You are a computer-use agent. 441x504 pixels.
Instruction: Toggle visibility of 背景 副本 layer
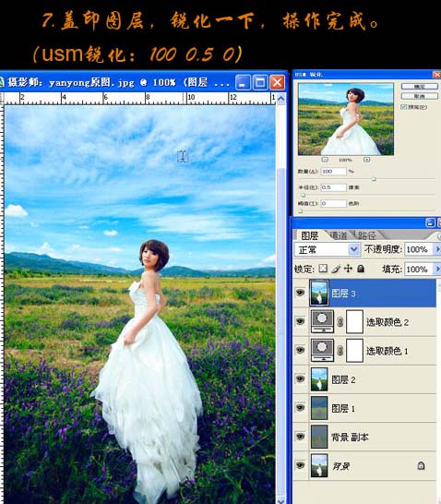pyautogui.click(x=300, y=437)
